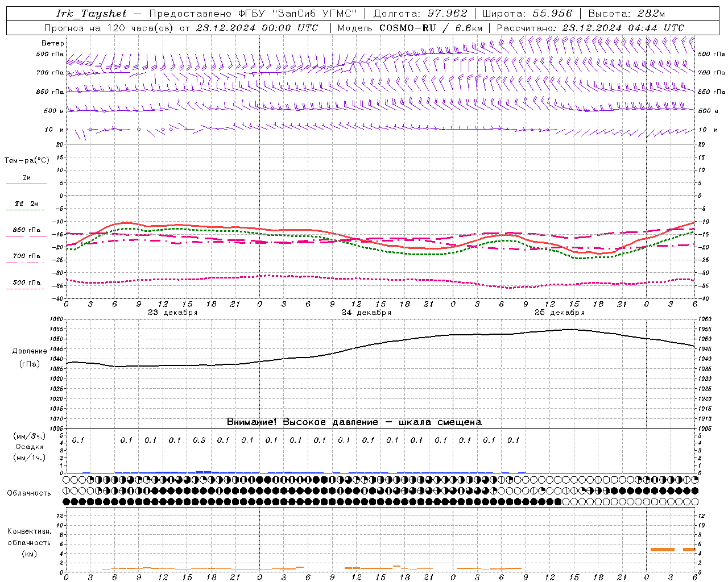Click the (мм/3ч.) precipitation unit label

tap(30, 436)
